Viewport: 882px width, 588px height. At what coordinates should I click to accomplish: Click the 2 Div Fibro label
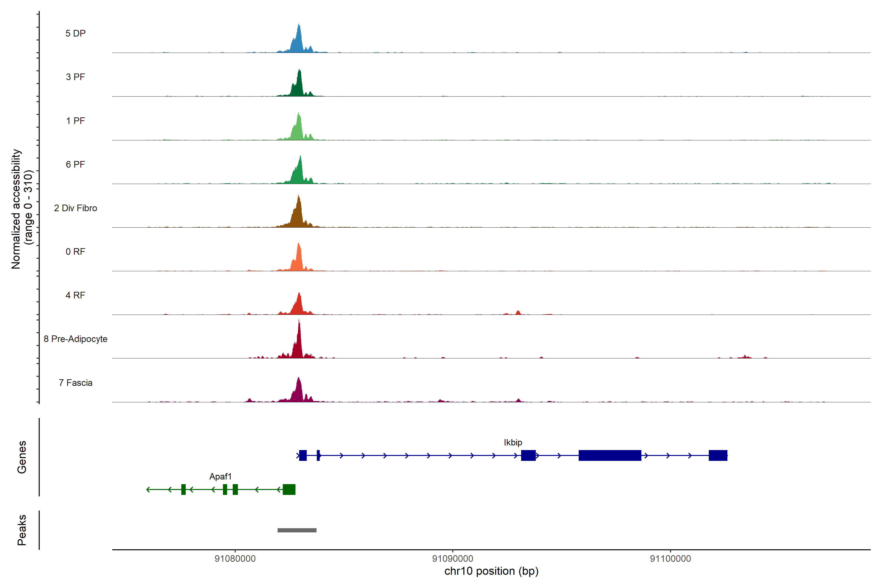point(75,208)
